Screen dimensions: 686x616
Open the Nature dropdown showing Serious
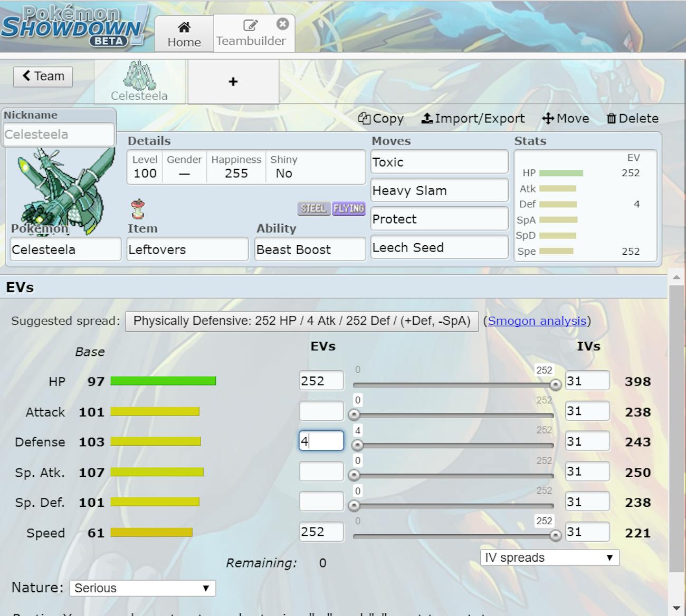click(142, 588)
